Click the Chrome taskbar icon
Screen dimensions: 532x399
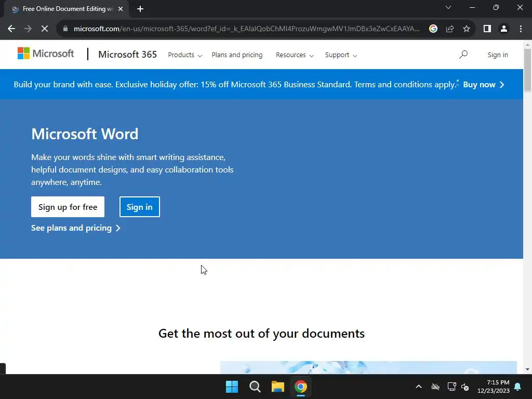pos(301,387)
